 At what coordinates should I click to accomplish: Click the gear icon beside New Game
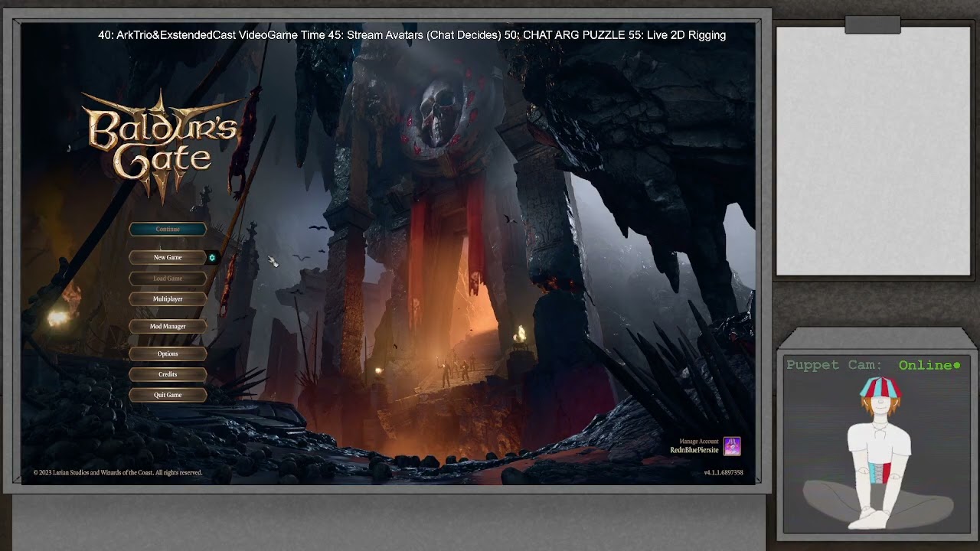tap(212, 258)
